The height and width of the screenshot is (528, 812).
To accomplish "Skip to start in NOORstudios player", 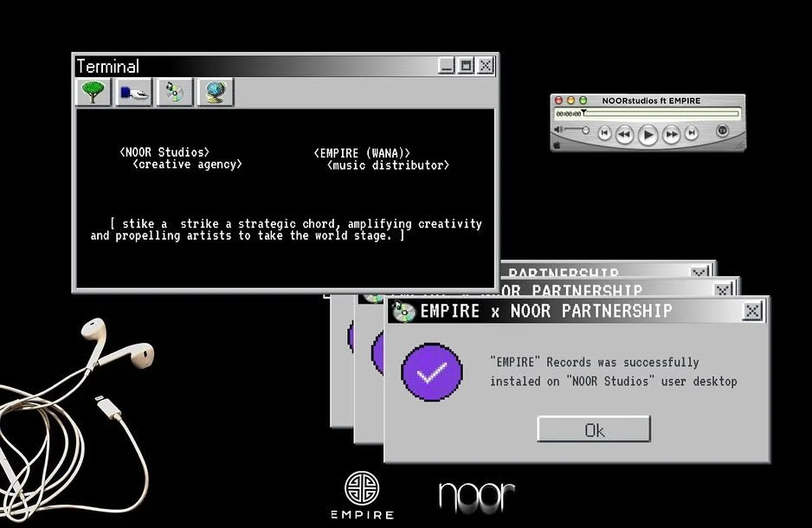I will [604, 133].
